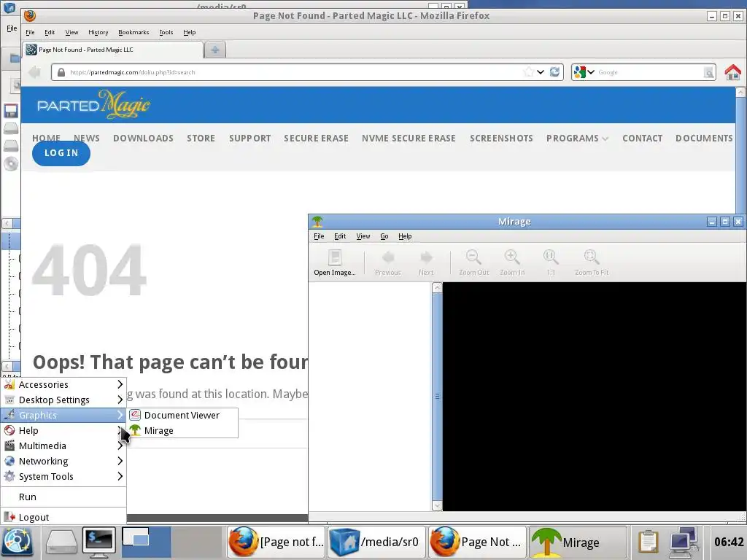
Task: Switch to Mirage taskbar window
Action: (578, 542)
